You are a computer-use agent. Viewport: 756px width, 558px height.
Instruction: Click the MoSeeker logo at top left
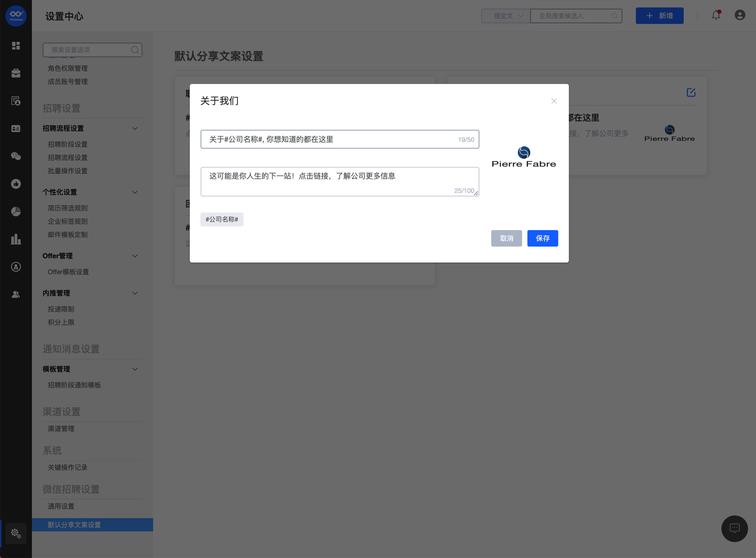(16, 16)
